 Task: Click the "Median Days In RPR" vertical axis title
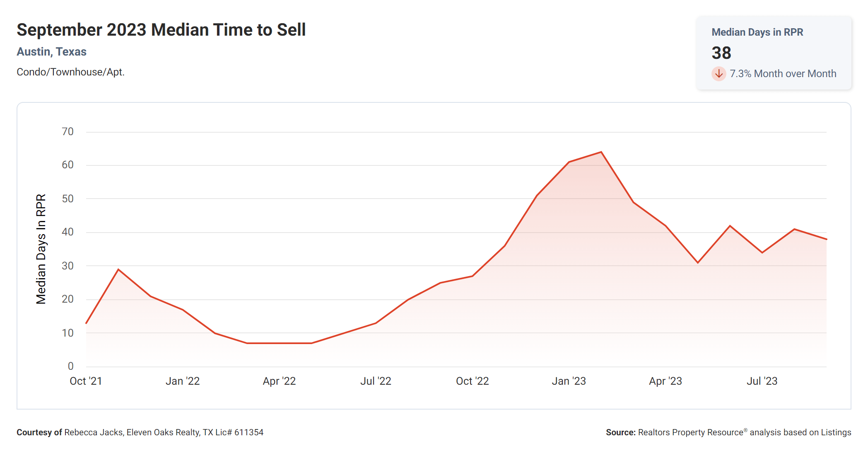[x=41, y=249]
